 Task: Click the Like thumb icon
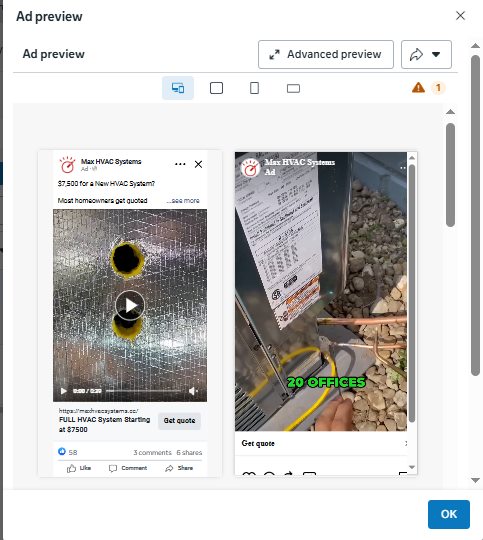point(71,468)
